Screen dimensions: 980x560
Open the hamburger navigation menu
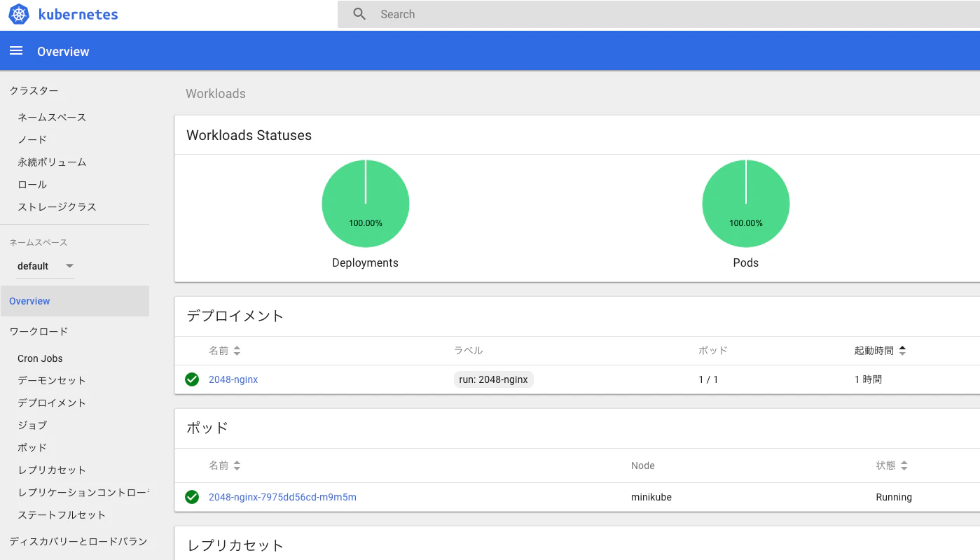pos(16,51)
